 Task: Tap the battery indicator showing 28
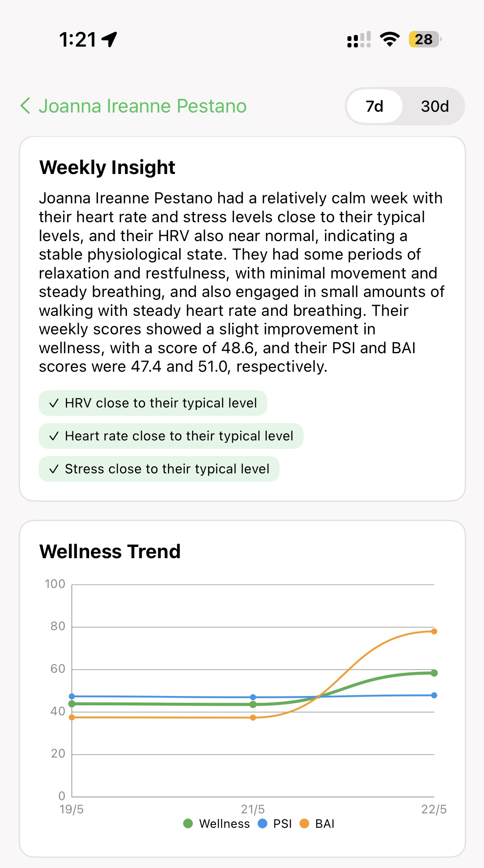click(424, 39)
